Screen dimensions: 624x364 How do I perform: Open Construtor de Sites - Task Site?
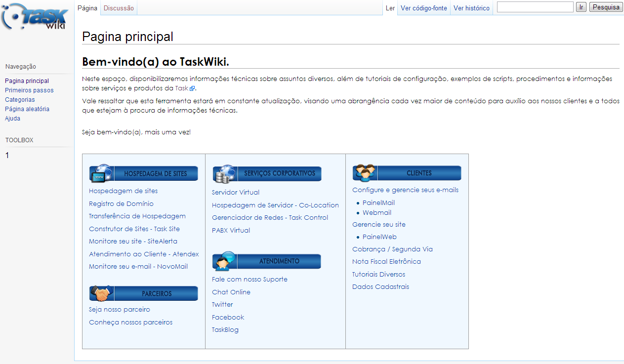pyautogui.click(x=134, y=229)
